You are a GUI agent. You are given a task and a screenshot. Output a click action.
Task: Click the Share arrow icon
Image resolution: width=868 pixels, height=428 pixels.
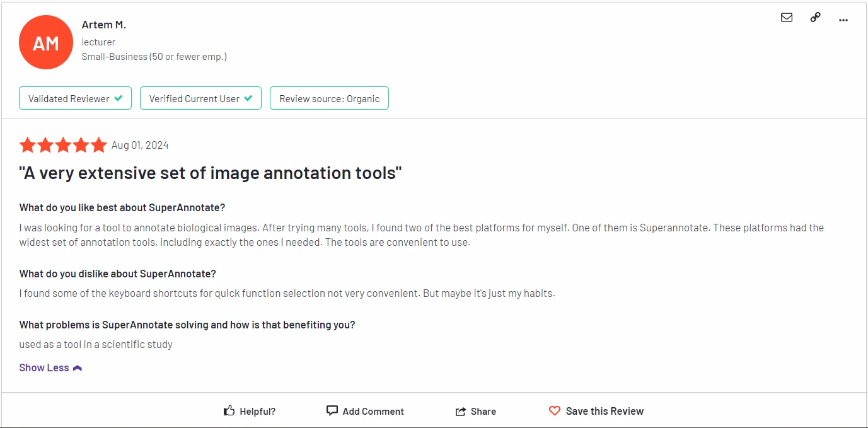point(461,410)
